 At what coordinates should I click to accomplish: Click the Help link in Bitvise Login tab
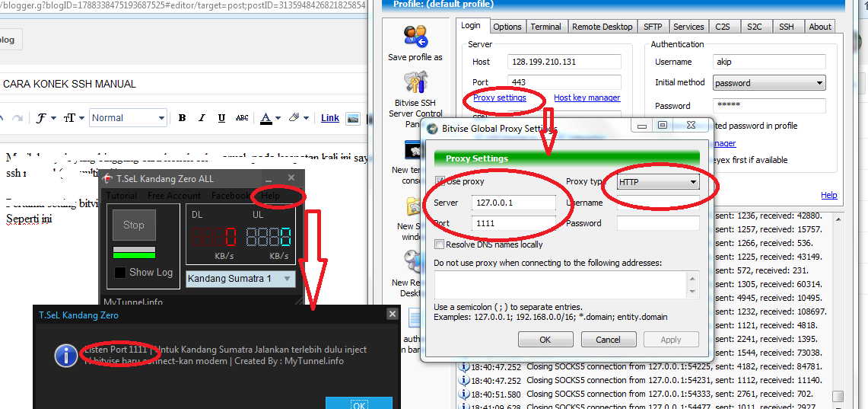[x=828, y=195]
